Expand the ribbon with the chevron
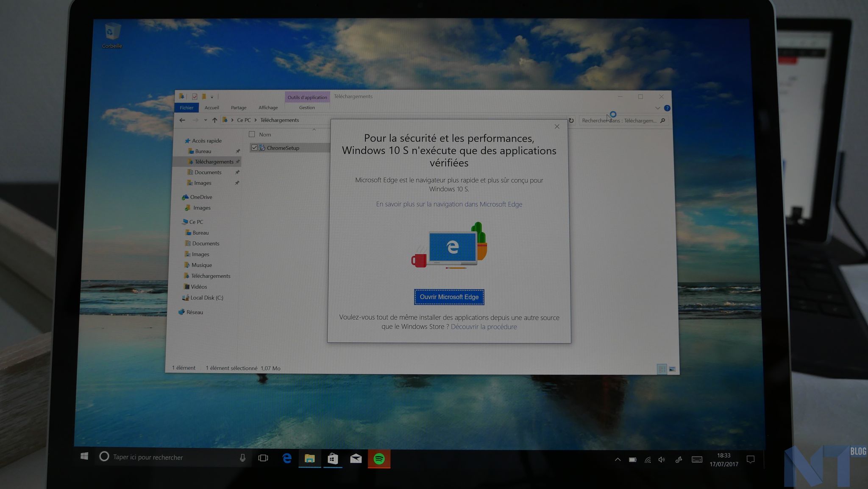 click(x=657, y=108)
